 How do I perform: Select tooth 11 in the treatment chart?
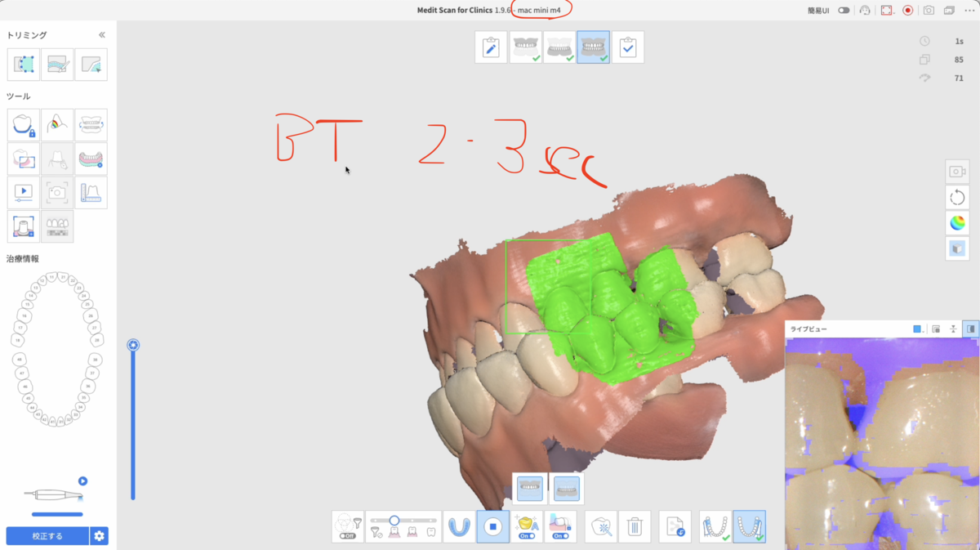point(51,278)
